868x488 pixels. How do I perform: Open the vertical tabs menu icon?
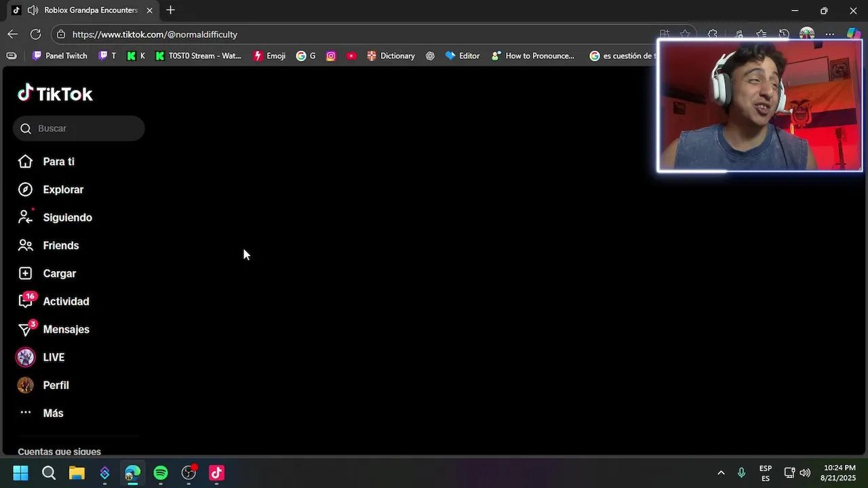(12, 56)
